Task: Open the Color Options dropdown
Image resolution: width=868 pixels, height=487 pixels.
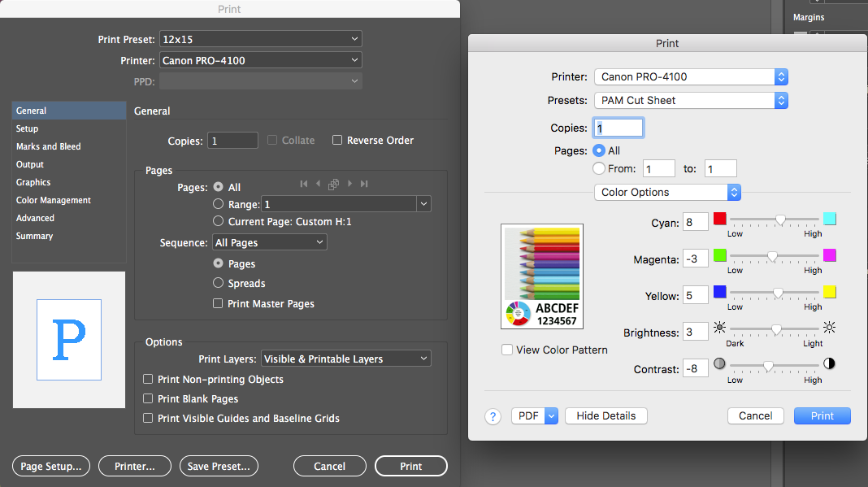Action: pos(666,192)
